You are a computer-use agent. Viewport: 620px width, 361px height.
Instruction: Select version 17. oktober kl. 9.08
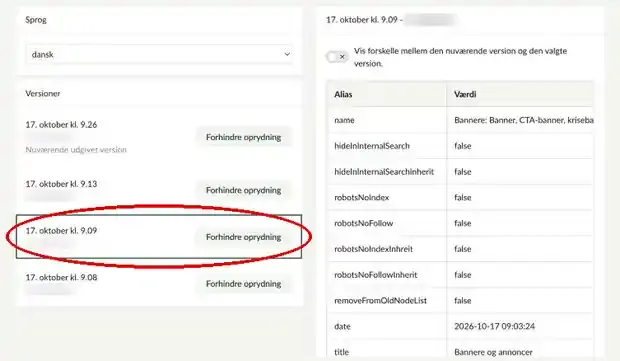61,277
